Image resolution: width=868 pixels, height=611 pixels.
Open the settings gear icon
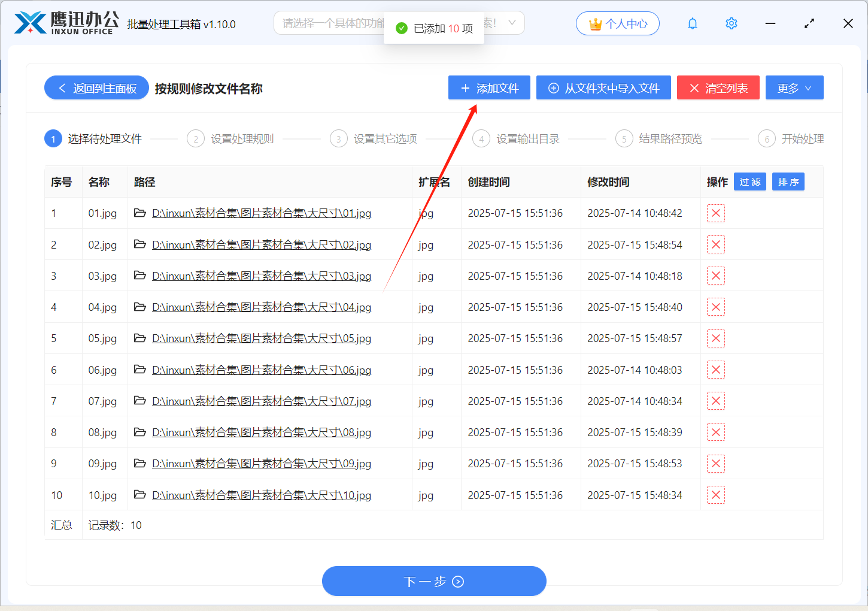(x=732, y=23)
